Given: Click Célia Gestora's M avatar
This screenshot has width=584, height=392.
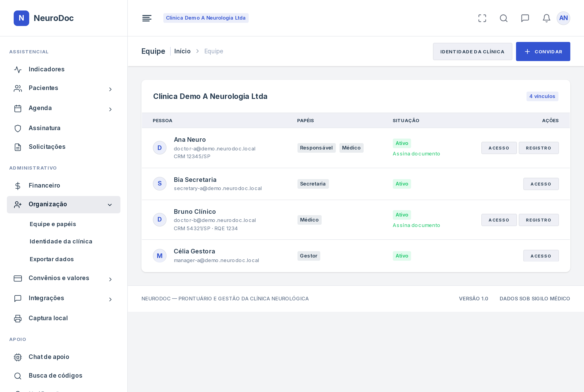Looking at the screenshot, I should [160, 256].
